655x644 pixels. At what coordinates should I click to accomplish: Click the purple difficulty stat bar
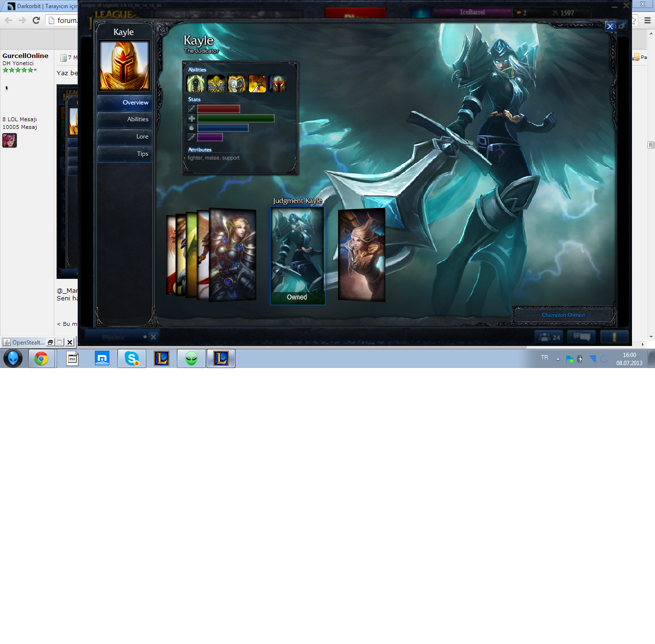click(210, 138)
